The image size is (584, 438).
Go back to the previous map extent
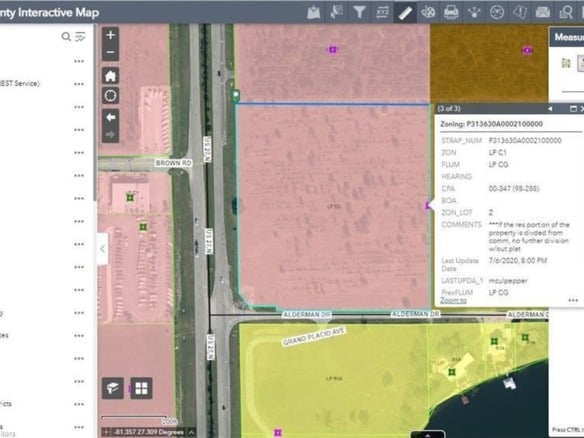point(110,118)
